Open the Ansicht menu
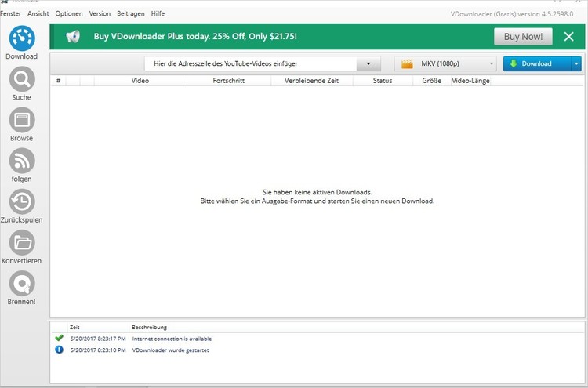 point(38,13)
